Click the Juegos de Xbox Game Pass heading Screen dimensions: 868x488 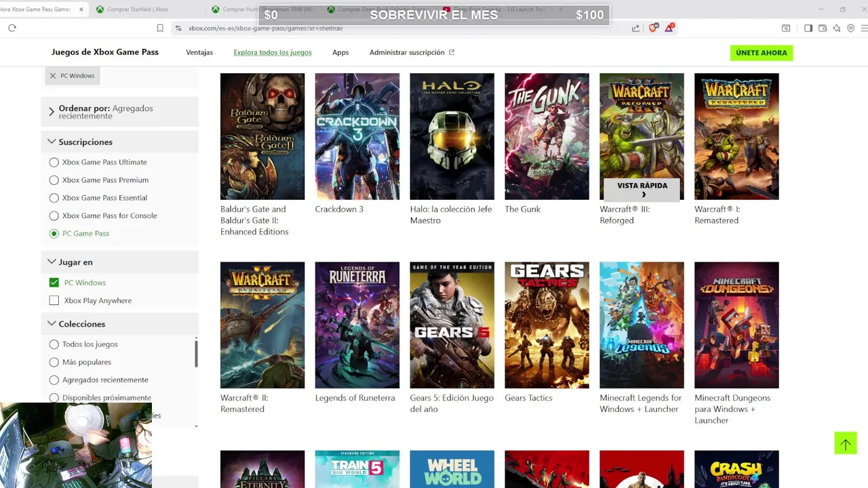pyautogui.click(x=105, y=52)
